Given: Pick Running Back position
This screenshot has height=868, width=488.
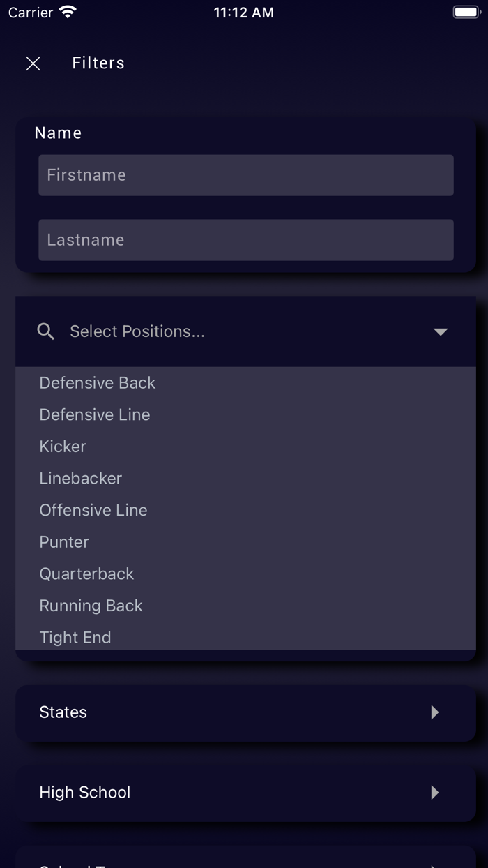Looking at the screenshot, I should click(x=91, y=606).
